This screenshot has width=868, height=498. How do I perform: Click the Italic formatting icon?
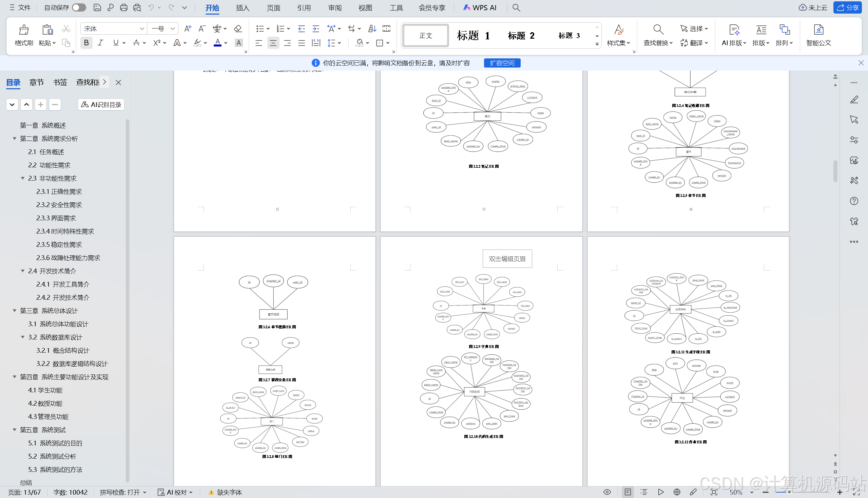pos(100,43)
